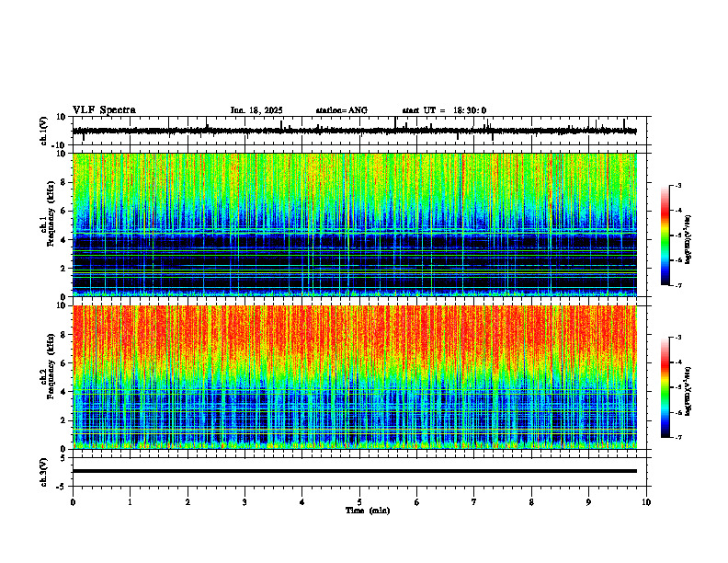Click the ch.2 "Frequency (kHz)" axis label
This screenshot has width=728, height=563.
pyautogui.click(x=51, y=366)
